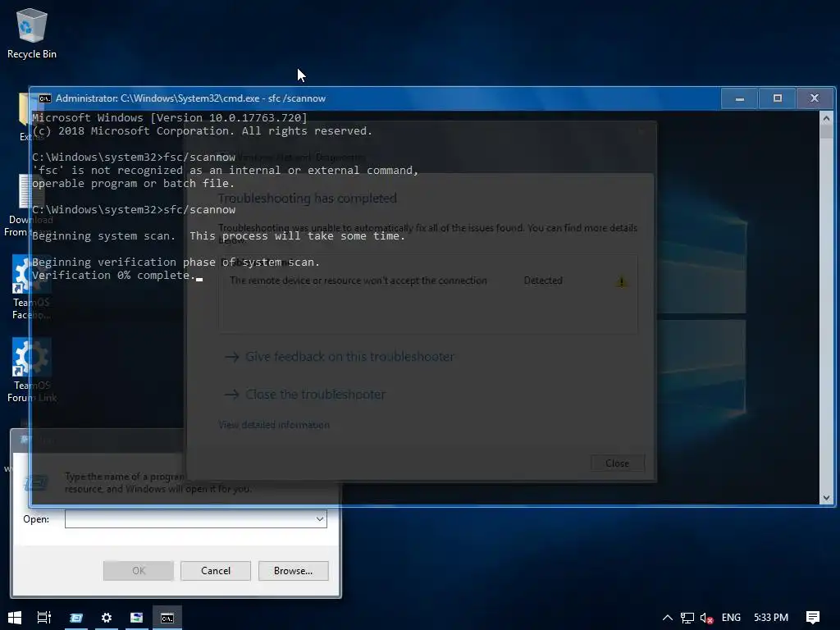Screen dimensions: 840x630
Task: Click 'Verification 0% complete.' text line
Action: tap(114, 276)
